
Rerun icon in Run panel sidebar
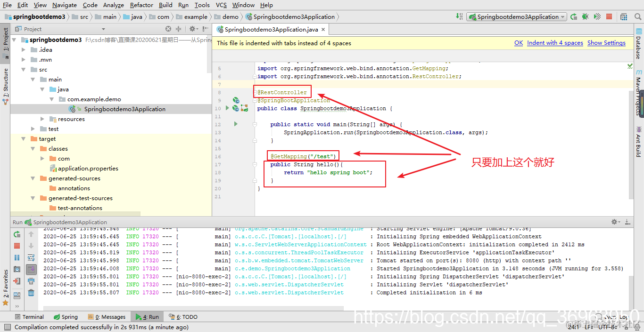17,234
